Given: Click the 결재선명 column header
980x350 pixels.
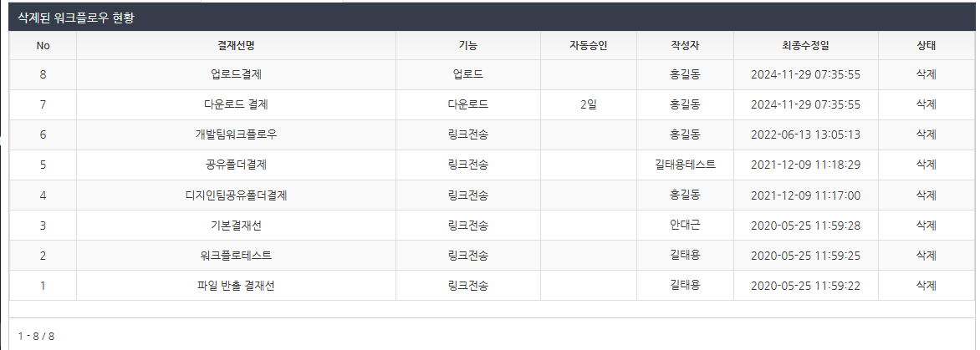Looking at the screenshot, I should (236, 45).
